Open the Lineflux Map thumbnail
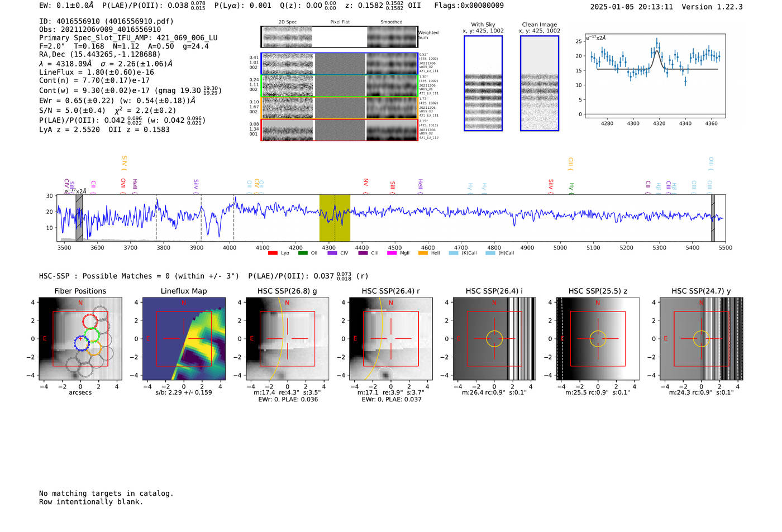This screenshot has width=782, height=532. point(184,339)
